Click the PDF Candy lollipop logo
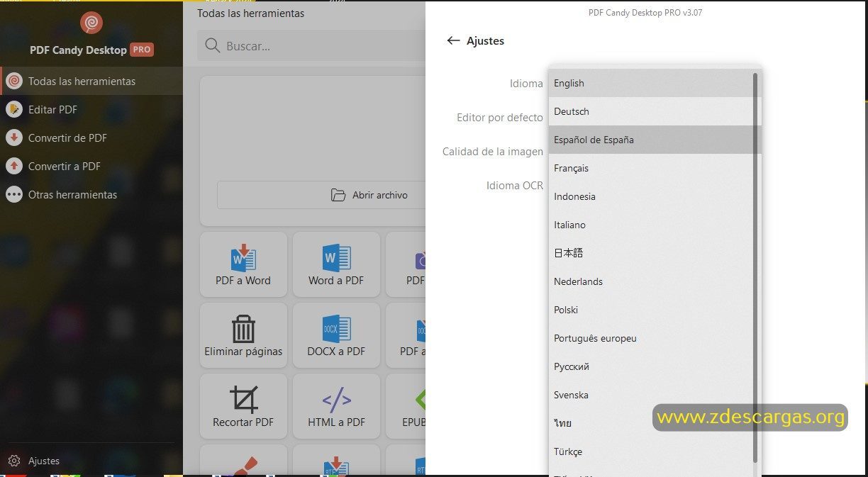This screenshot has width=868, height=477. (91, 23)
